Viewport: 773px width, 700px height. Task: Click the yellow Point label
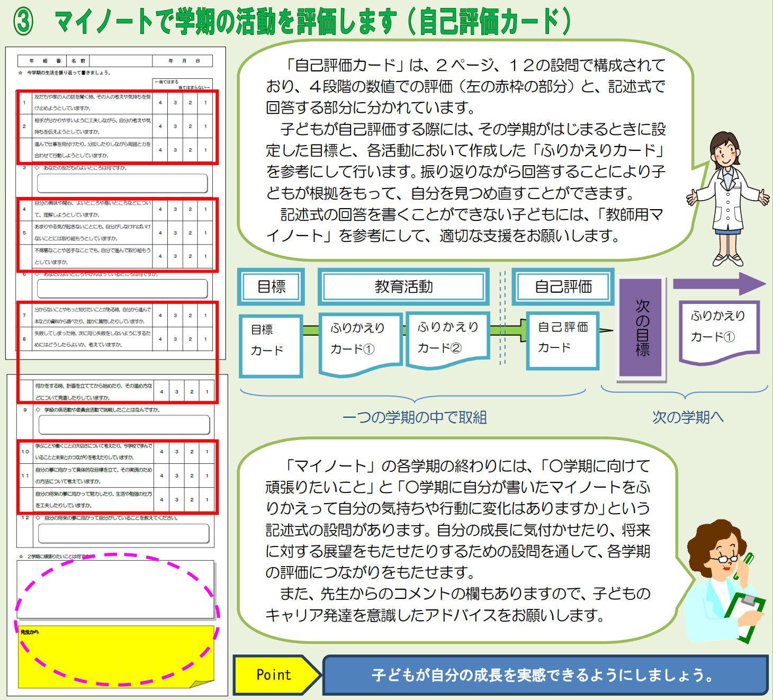click(274, 675)
